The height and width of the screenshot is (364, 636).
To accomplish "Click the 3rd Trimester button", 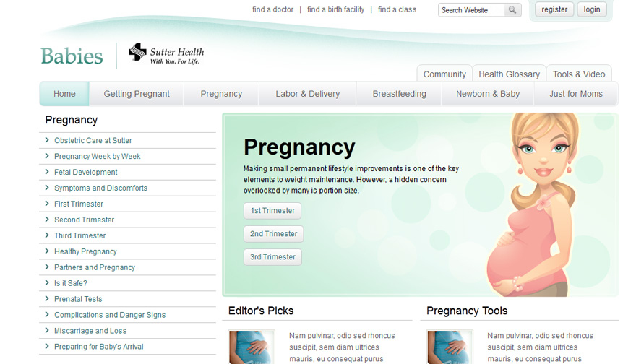I will click(x=272, y=257).
